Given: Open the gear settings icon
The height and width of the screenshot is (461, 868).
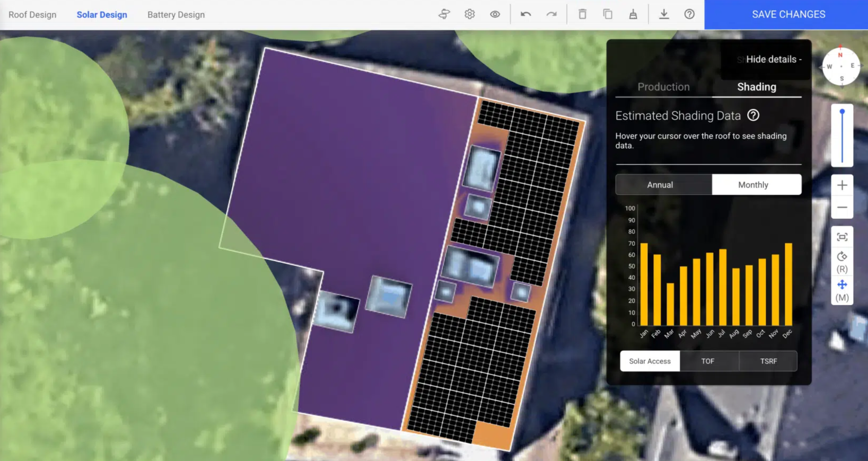Looking at the screenshot, I should click(x=469, y=14).
